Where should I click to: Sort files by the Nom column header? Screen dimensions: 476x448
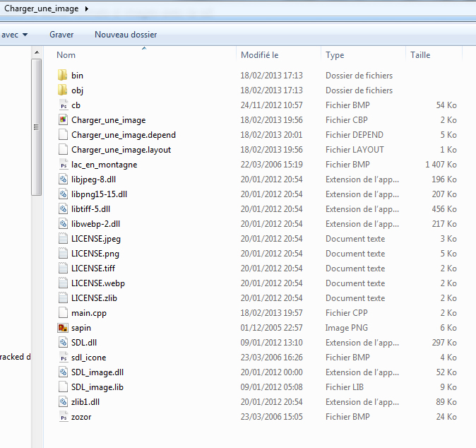66,55
